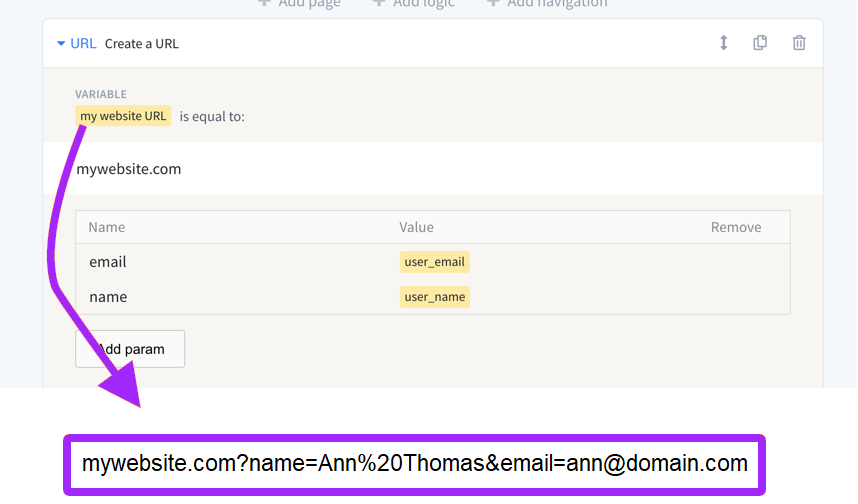Image resolution: width=858 pixels, height=504 pixels.
Task: Delete the URL block with trash icon
Action: tap(799, 43)
